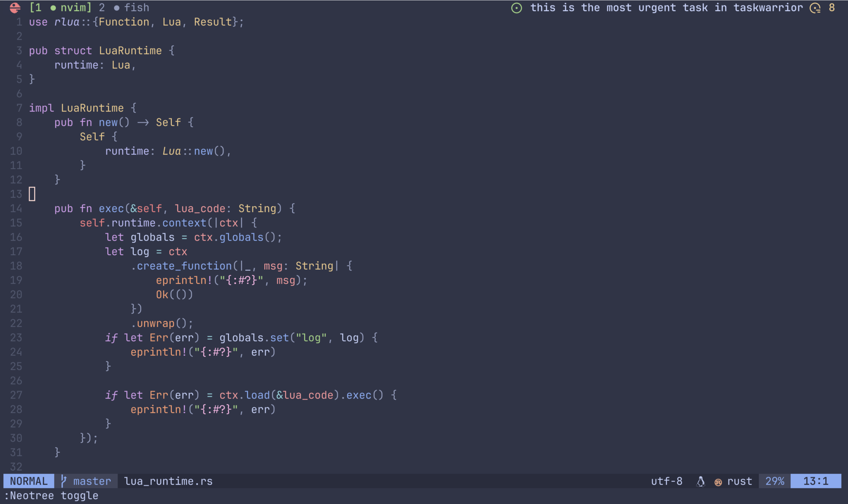Viewport: 848px width, 504px height.
Task: Click the pending task count 8
Action: (831, 7)
